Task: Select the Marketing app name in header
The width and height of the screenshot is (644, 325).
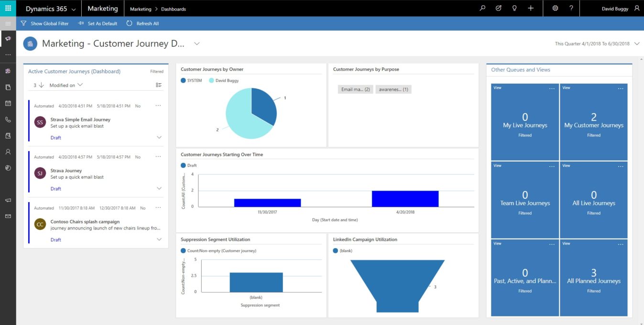Action: tap(103, 9)
